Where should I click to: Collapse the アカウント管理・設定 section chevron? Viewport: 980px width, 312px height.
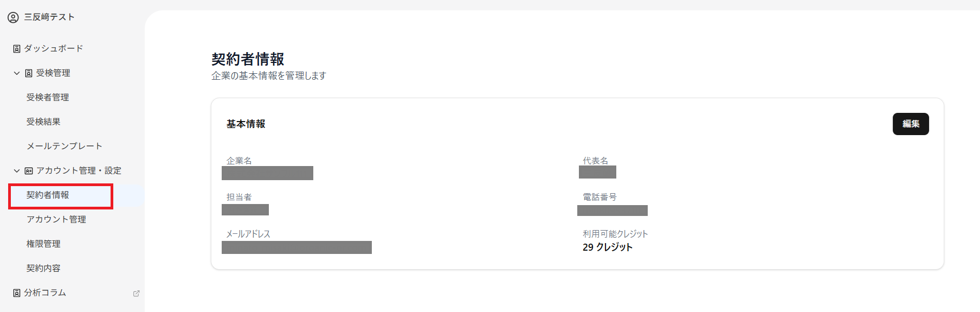click(x=17, y=171)
